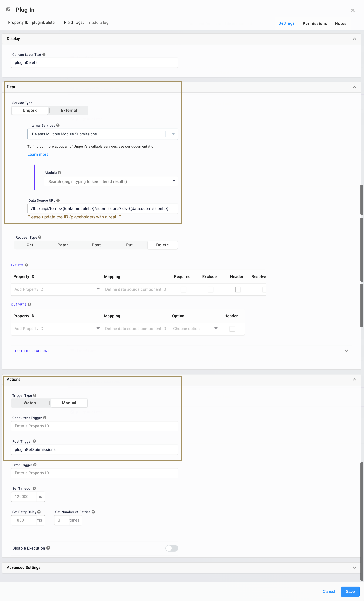Switch to the Permissions tab

click(x=315, y=23)
